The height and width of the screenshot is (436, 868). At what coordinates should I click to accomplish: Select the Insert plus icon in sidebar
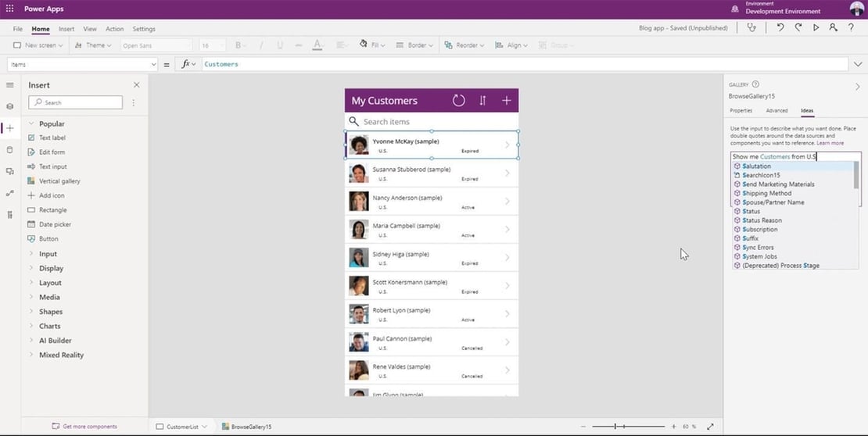9,128
